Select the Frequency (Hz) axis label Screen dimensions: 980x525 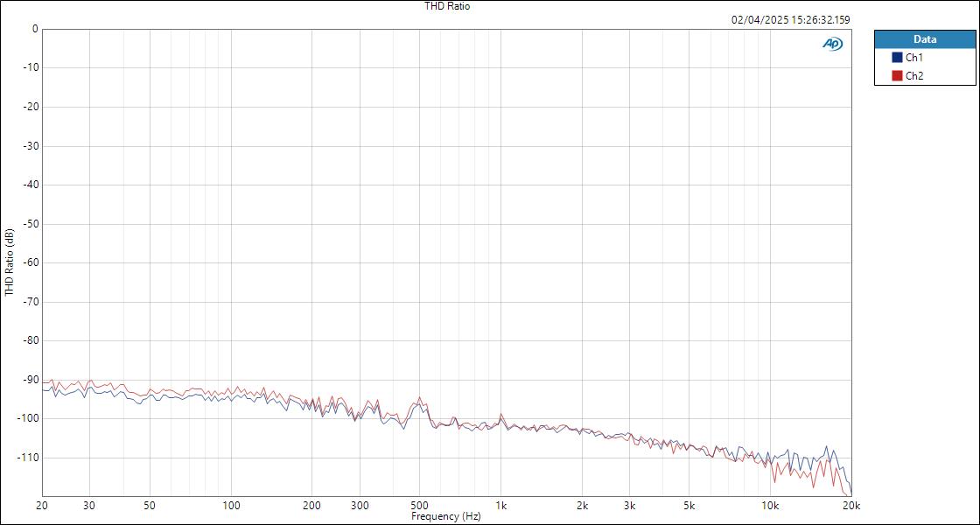pyautogui.click(x=445, y=517)
